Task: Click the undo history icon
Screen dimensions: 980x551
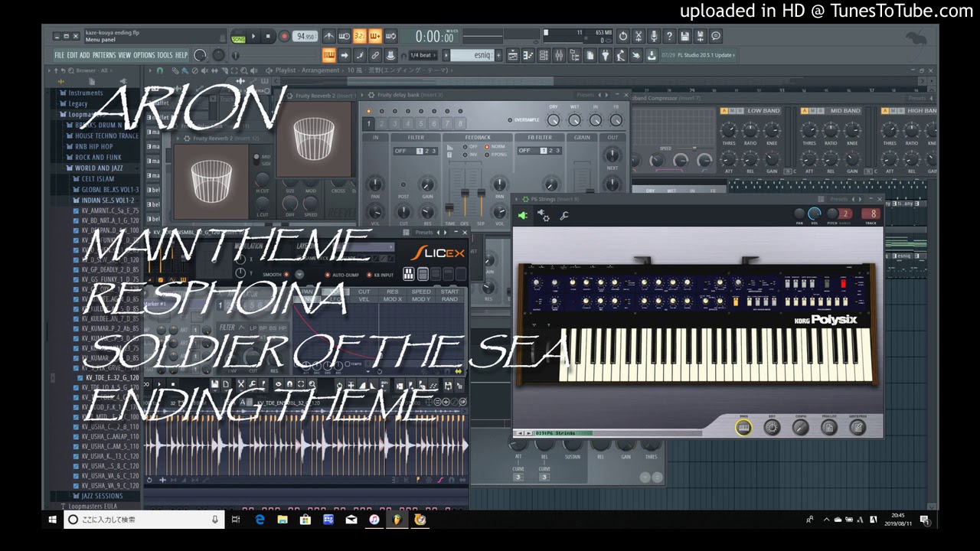Action: (622, 36)
